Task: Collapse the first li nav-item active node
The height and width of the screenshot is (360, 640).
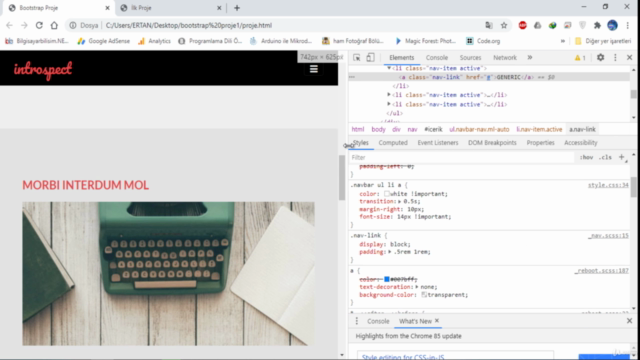Action: 389,68
